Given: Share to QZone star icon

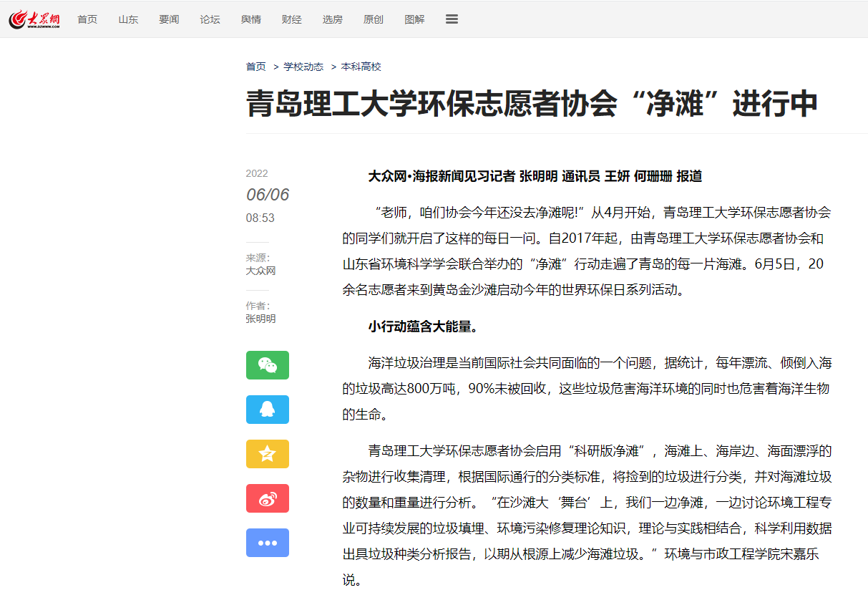Looking at the screenshot, I should pyautogui.click(x=268, y=454).
